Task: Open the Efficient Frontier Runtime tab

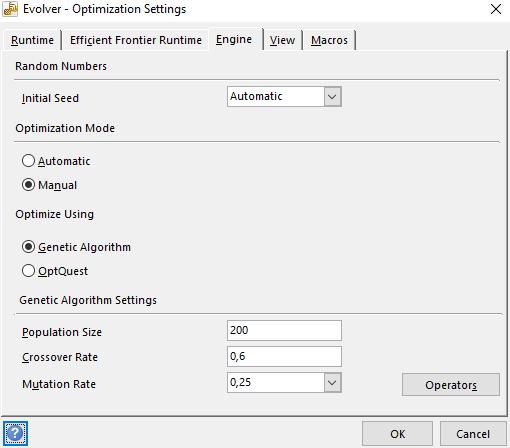Action: tap(136, 40)
